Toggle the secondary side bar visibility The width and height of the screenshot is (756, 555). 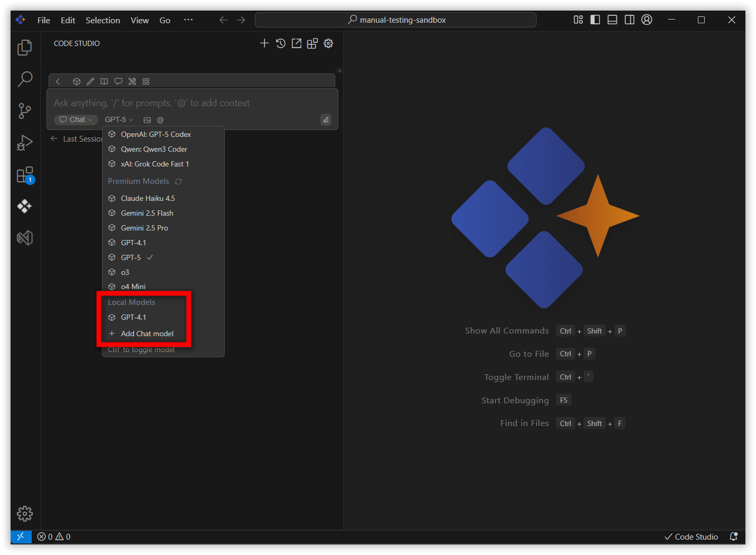[x=629, y=20]
